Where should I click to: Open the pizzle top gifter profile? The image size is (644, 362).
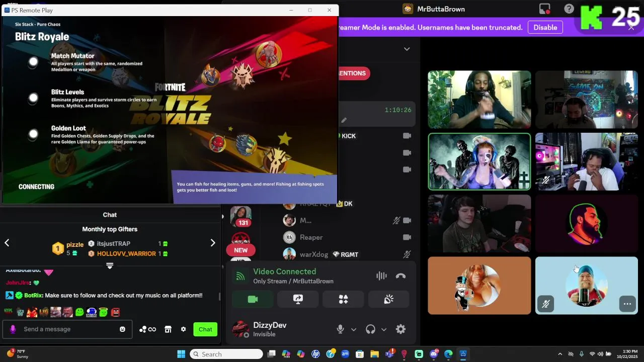tap(75, 244)
